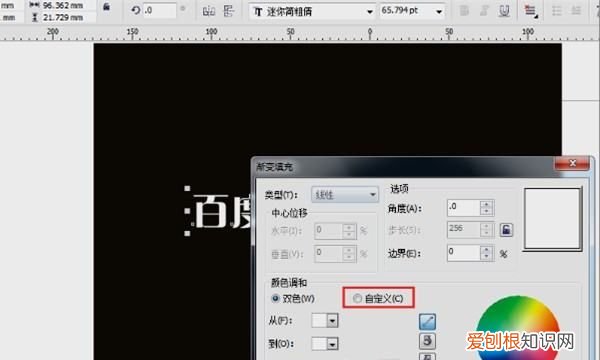
Task: Open the 类型(T) gradient type dropdown
Action: [x=345, y=195]
